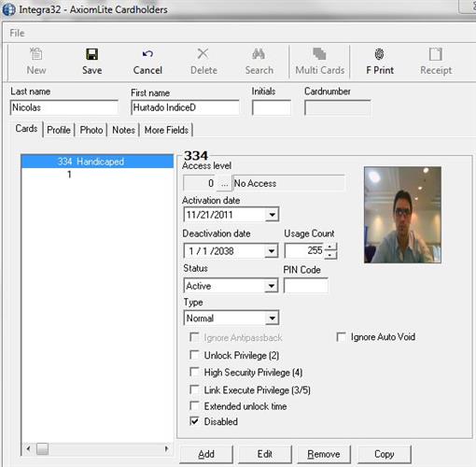
Task: Click the Cancel undo arrow icon
Action: (x=147, y=54)
